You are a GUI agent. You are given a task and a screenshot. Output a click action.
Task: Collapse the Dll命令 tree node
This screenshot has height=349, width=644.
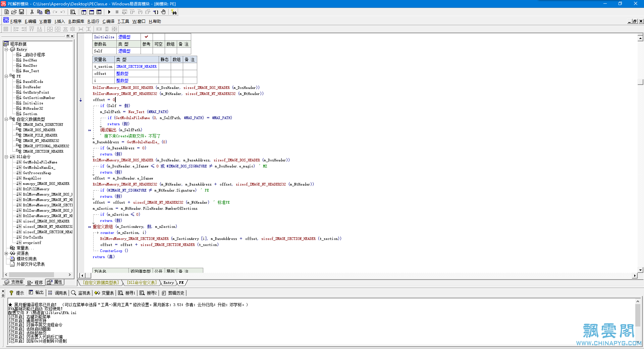[x=6, y=157]
